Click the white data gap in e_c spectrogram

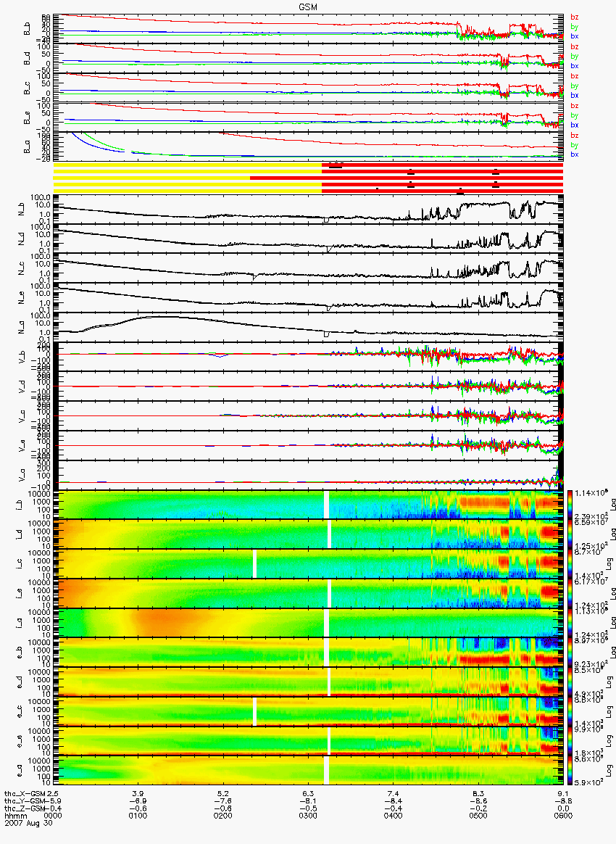pyautogui.click(x=254, y=711)
